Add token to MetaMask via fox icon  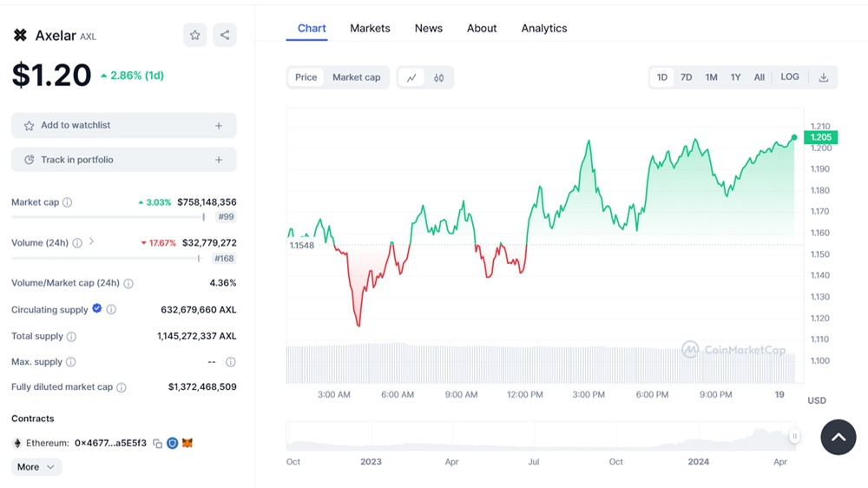click(x=187, y=443)
